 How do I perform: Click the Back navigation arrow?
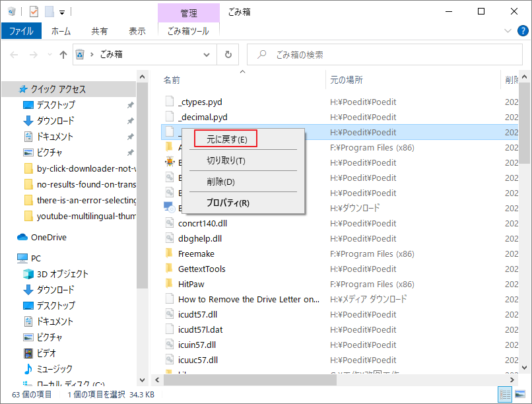14,55
